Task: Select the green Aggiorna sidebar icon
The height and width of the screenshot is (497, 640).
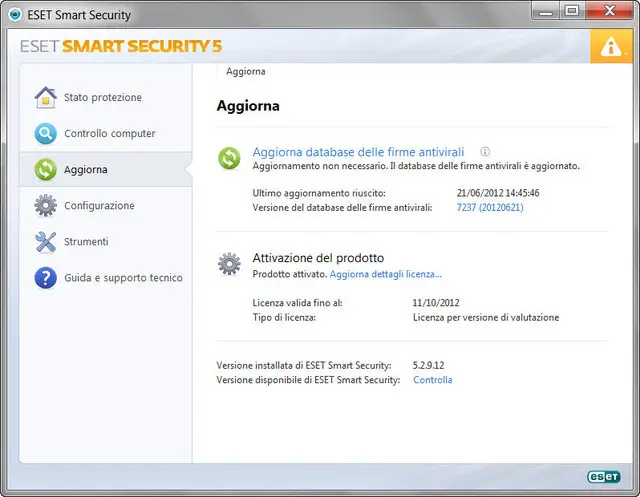Action: (x=46, y=169)
